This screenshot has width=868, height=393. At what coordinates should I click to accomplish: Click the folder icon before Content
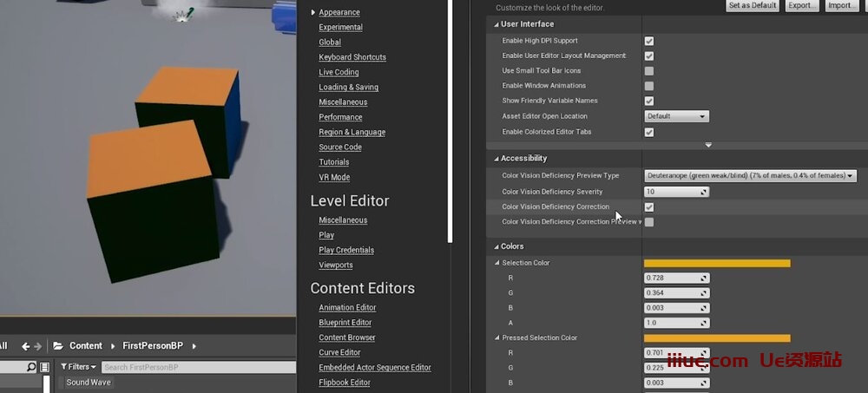click(59, 346)
